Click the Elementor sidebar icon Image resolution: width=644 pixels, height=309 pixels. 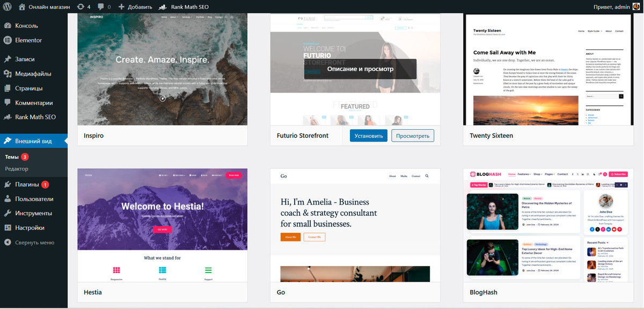pyautogui.click(x=8, y=40)
